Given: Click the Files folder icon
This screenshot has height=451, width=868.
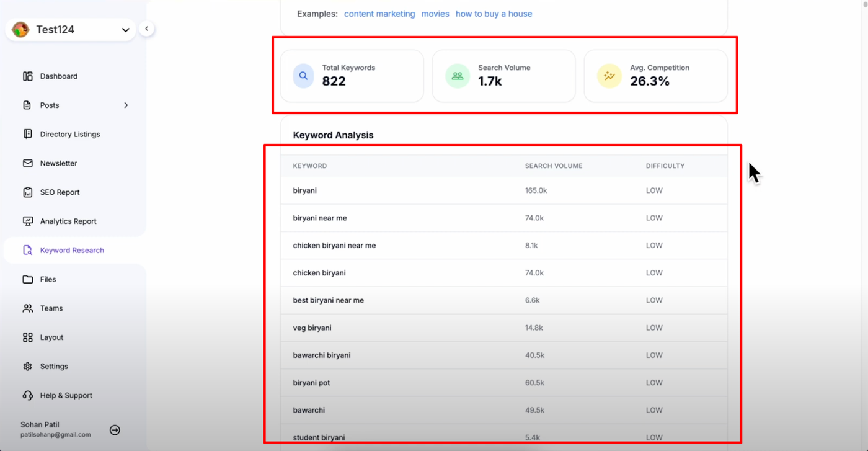Looking at the screenshot, I should point(28,279).
